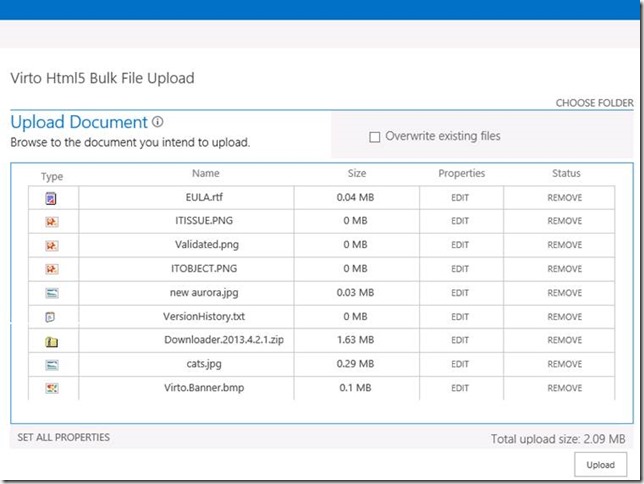Viewport: 644px width, 484px height.
Task: Click the info icon beside Upload Document
Action: [x=157, y=122]
